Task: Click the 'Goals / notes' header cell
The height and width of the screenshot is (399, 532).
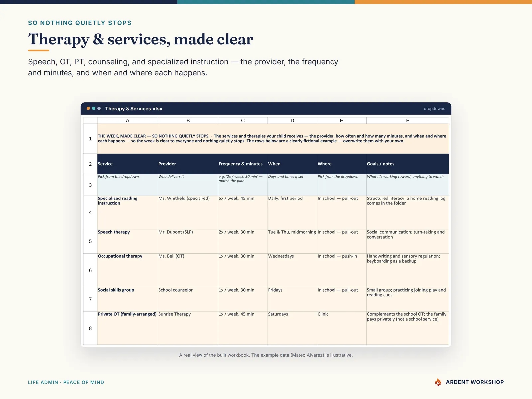Action: pos(408,164)
